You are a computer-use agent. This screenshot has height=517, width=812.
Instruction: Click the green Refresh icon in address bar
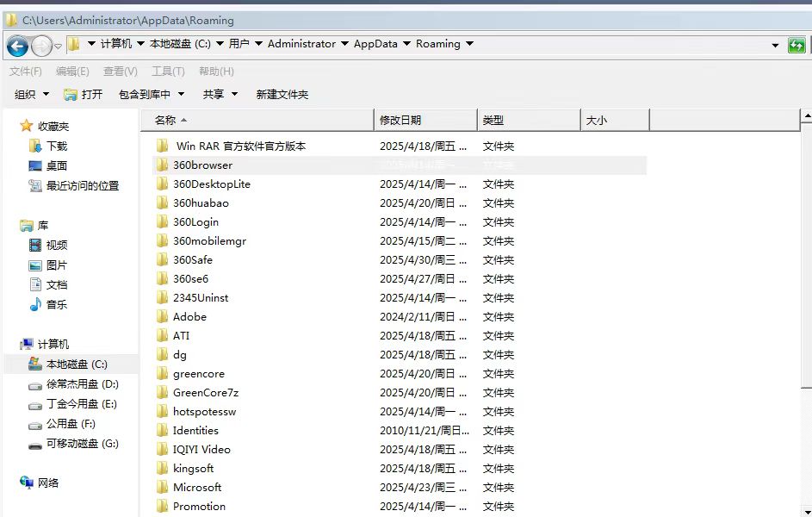(797, 45)
